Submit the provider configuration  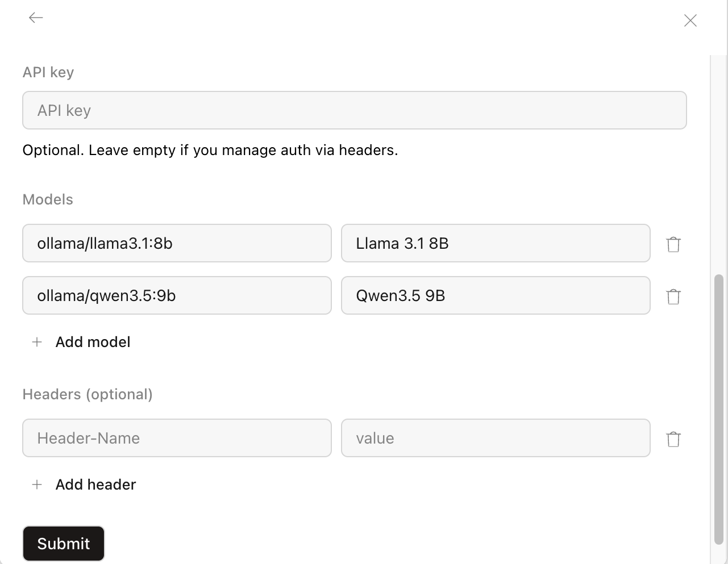coord(63,544)
